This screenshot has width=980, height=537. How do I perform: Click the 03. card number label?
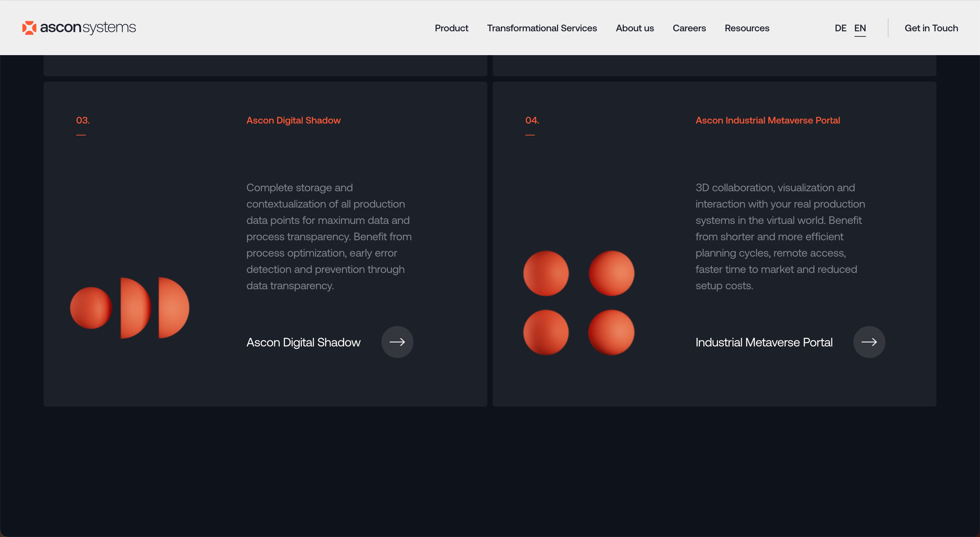(83, 120)
